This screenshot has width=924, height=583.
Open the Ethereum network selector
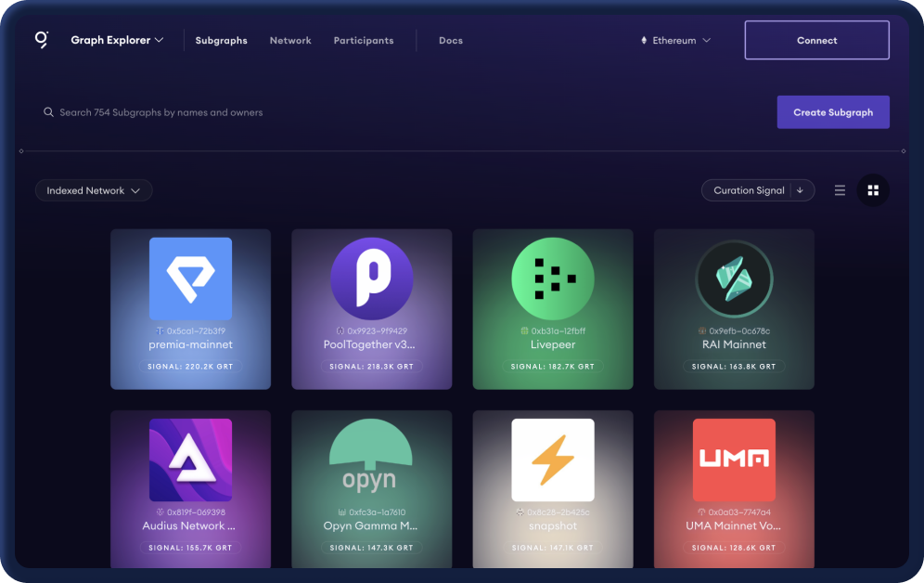point(674,40)
